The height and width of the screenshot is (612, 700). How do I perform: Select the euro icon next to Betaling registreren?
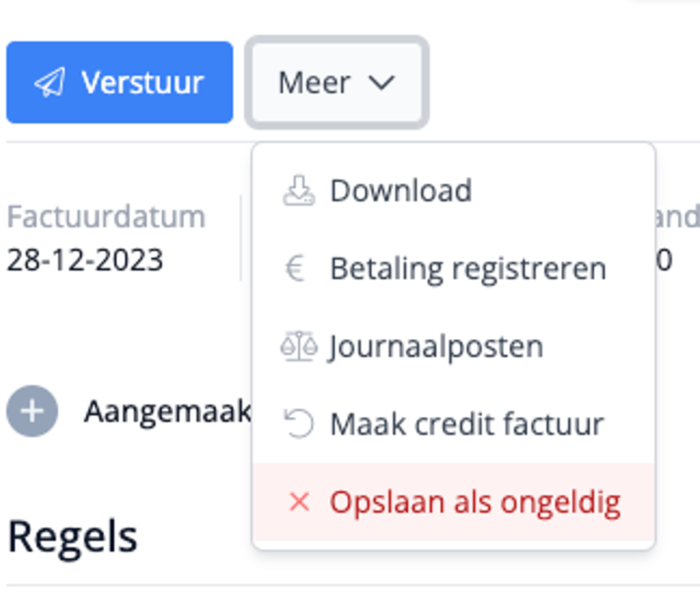(x=297, y=268)
